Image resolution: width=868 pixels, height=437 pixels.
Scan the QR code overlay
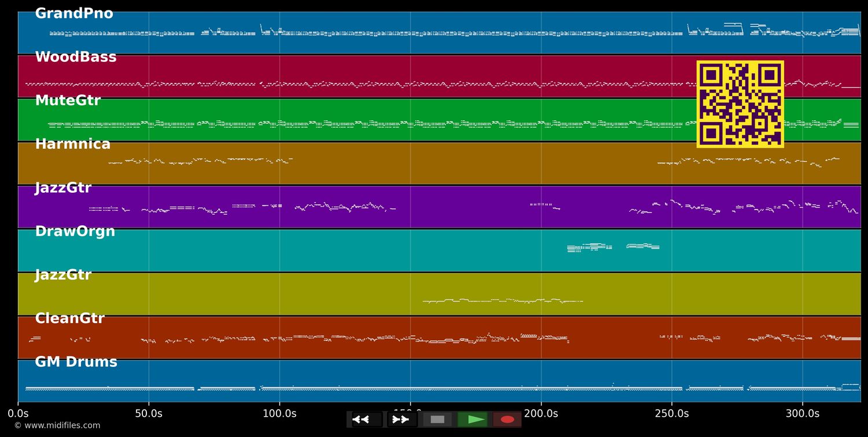coord(740,104)
